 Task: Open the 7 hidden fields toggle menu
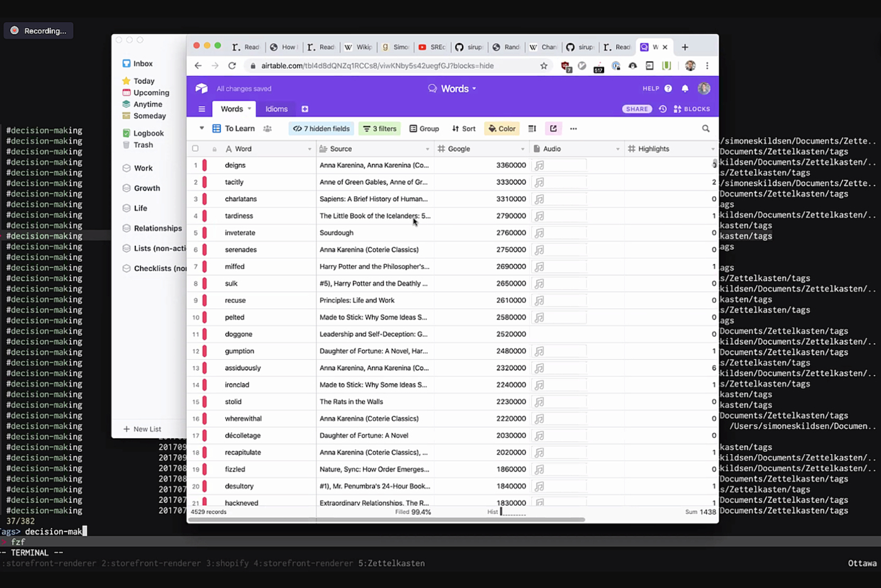point(321,128)
